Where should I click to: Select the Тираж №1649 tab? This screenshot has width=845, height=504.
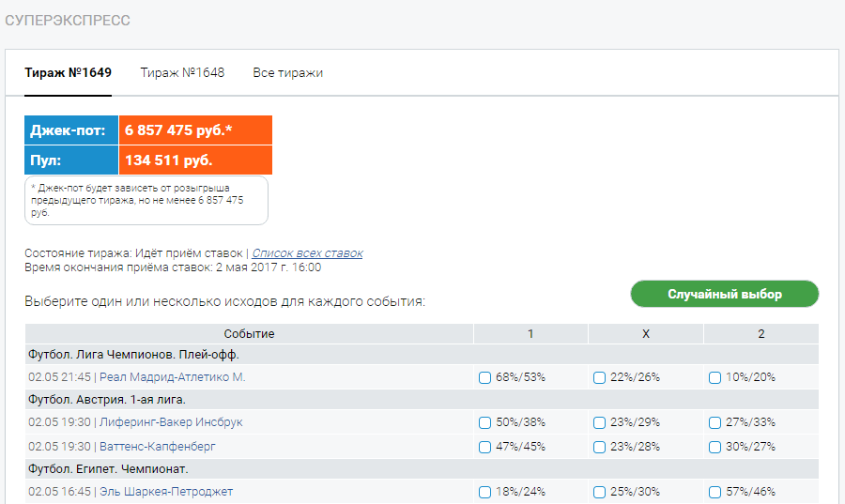(68, 72)
